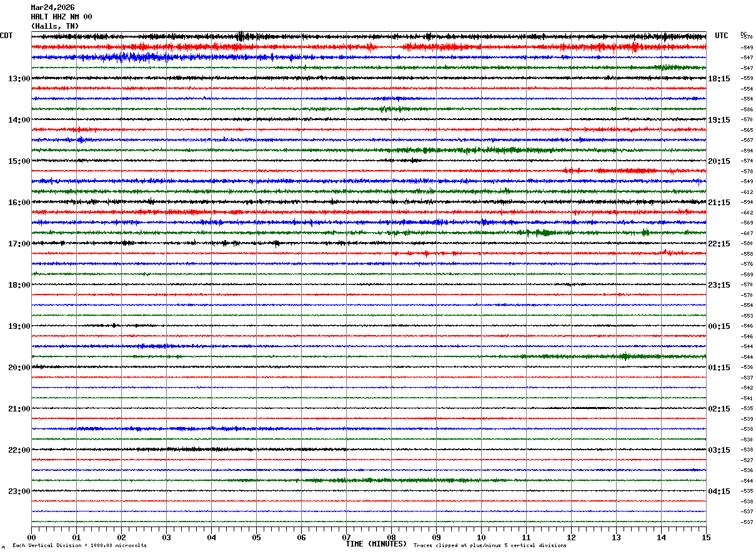Viewport: 756px width, 554px height.
Task: Select the 13:00 CDT row label
Action: point(19,79)
